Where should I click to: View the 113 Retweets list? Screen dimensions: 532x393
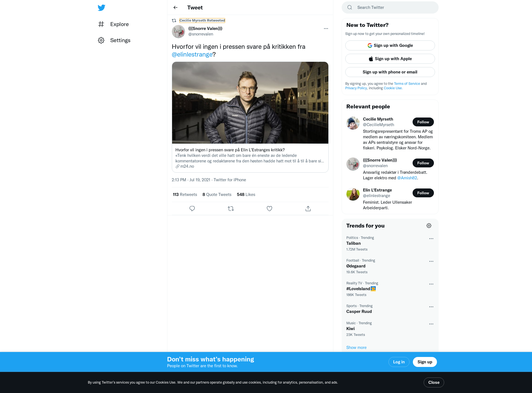click(x=185, y=195)
